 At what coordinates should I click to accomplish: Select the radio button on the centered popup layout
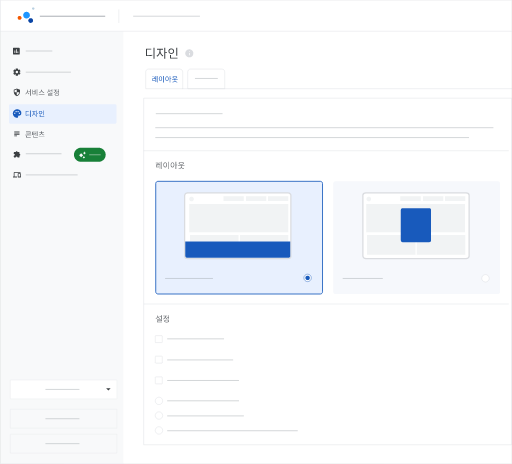(x=485, y=278)
